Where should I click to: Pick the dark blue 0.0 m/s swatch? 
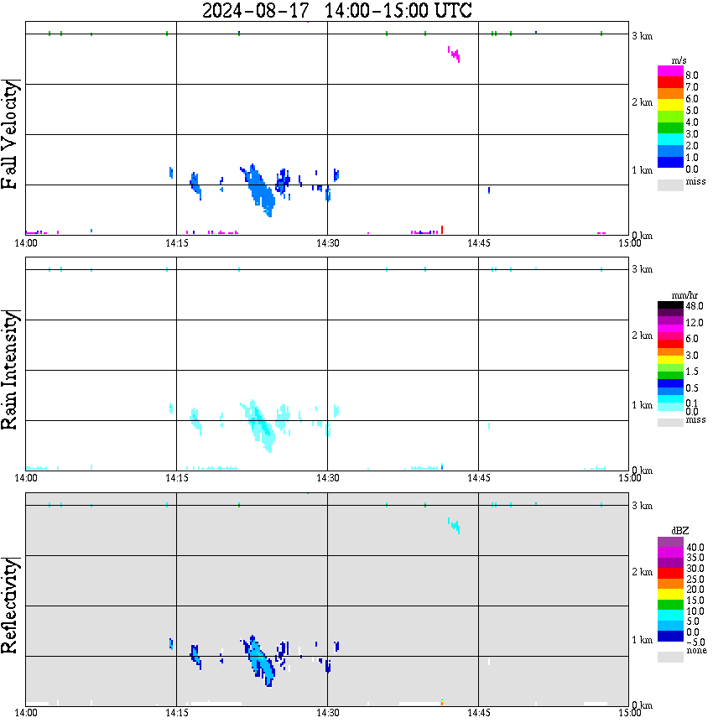click(x=670, y=162)
